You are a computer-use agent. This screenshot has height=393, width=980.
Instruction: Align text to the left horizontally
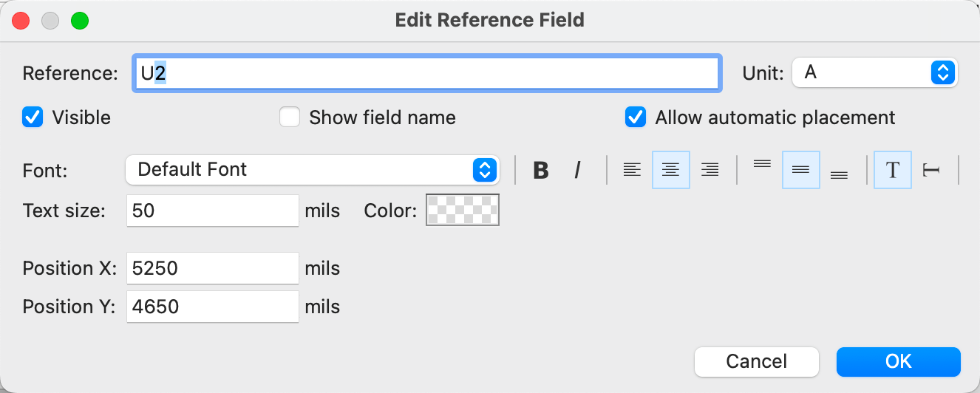click(632, 170)
